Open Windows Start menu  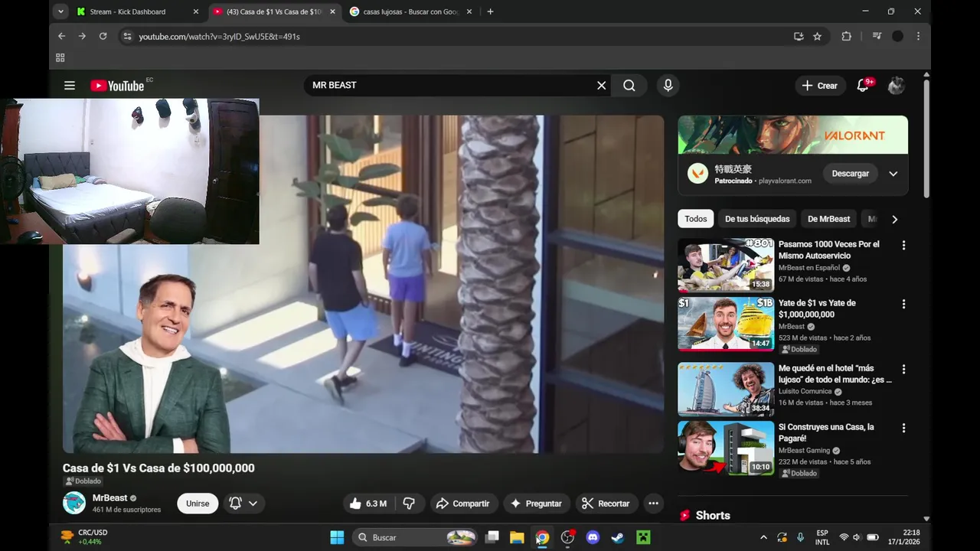337,537
